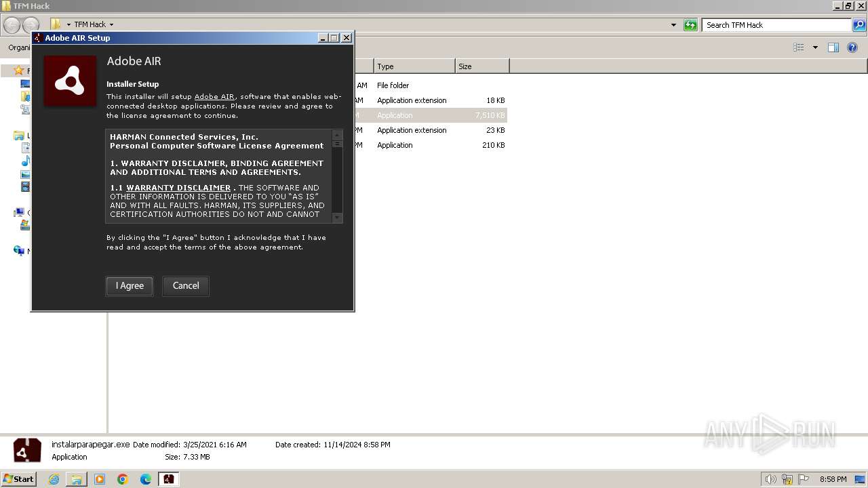Minimize the Adobe AIR Setup window
Image resolution: width=868 pixels, height=488 pixels.
pyautogui.click(x=323, y=38)
